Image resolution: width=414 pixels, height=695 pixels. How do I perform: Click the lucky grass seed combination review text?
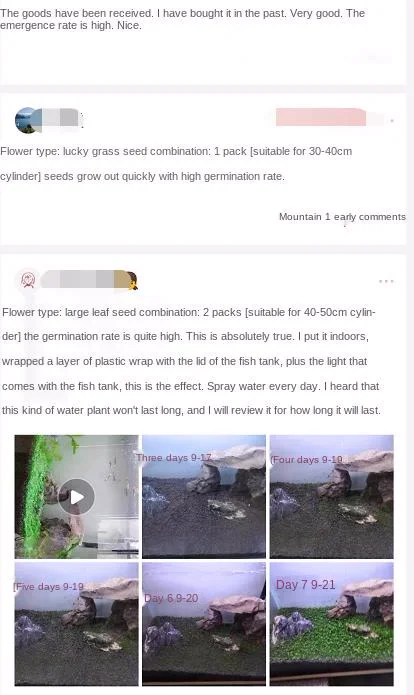click(176, 164)
